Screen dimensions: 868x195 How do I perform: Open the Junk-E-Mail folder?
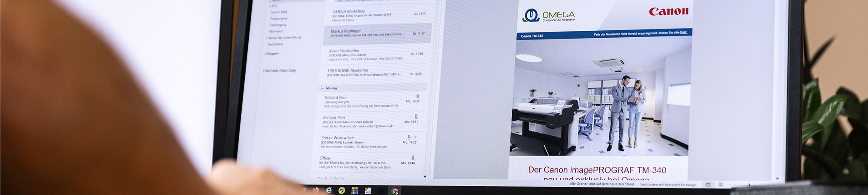[279, 12]
